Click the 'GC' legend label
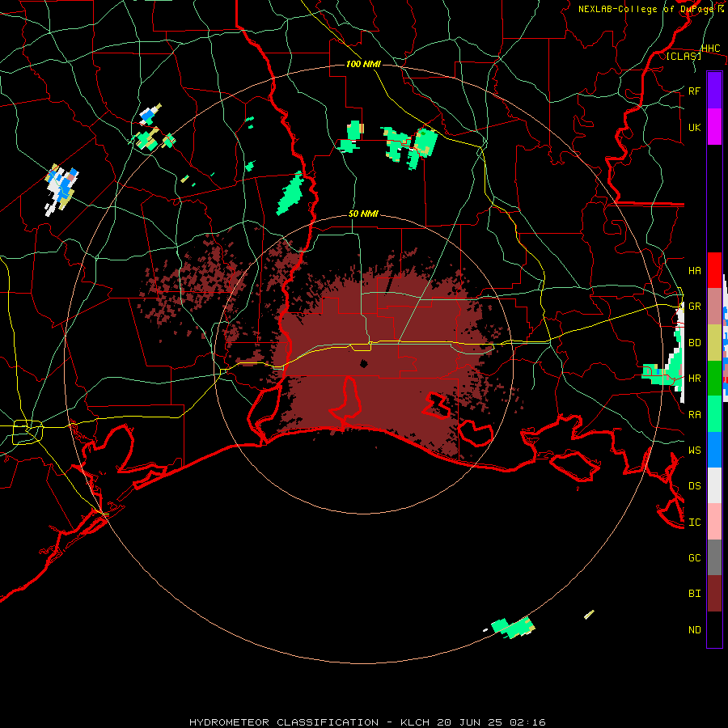Screen dimensions: 728x728 (695, 557)
